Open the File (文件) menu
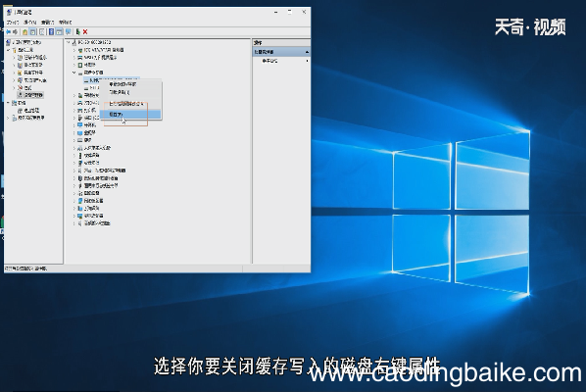Image resolution: width=586 pixels, height=392 pixels. tap(13, 22)
